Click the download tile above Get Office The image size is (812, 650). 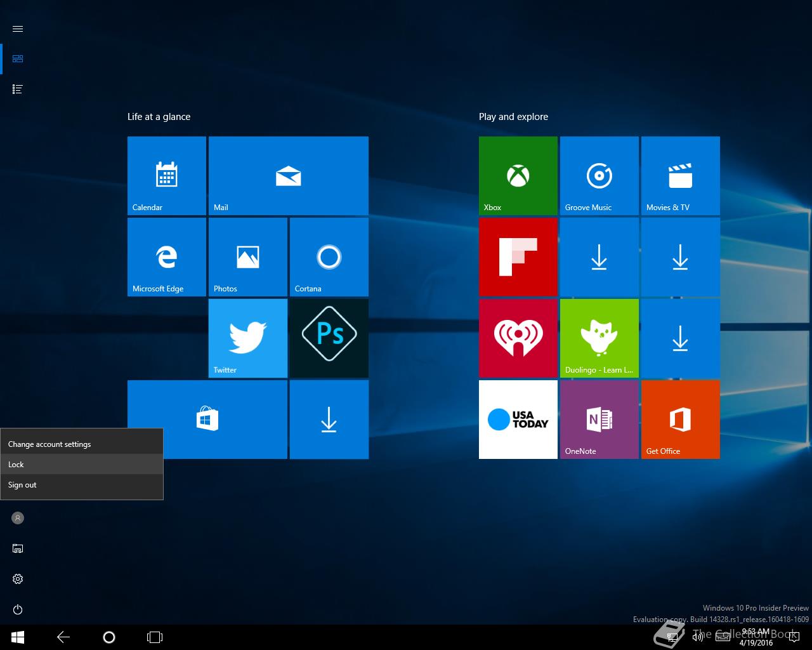[681, 338]
